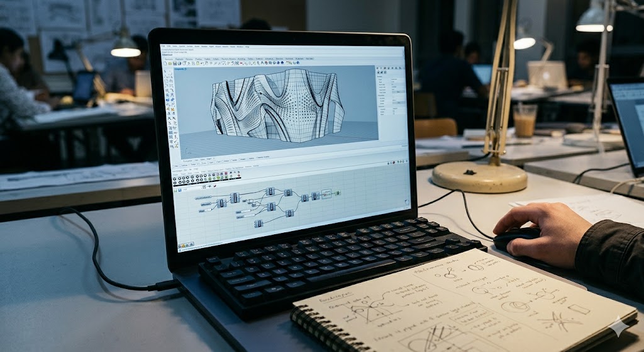Toggle the upper checkbox in Properties panel
This screenshot has width=644, height=352.
pos(394,111)
